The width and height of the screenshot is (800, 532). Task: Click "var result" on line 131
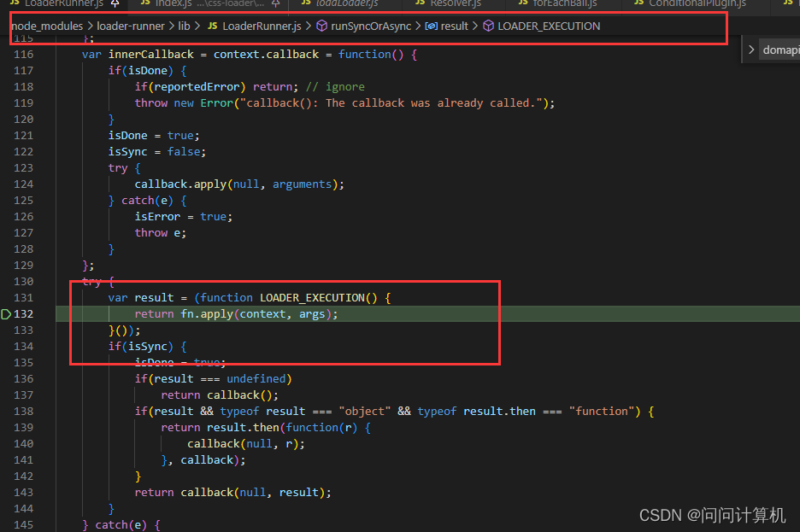coord(141,297)
